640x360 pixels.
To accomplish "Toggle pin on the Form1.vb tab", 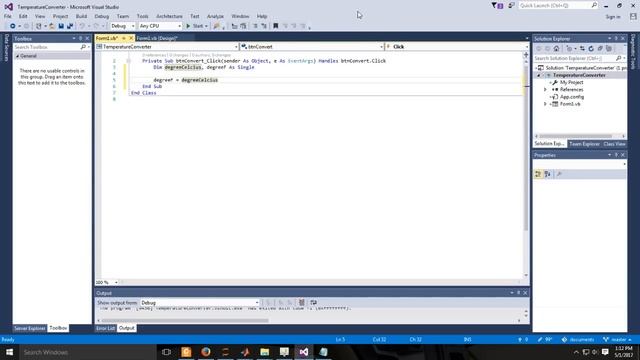I will [124, 38].
